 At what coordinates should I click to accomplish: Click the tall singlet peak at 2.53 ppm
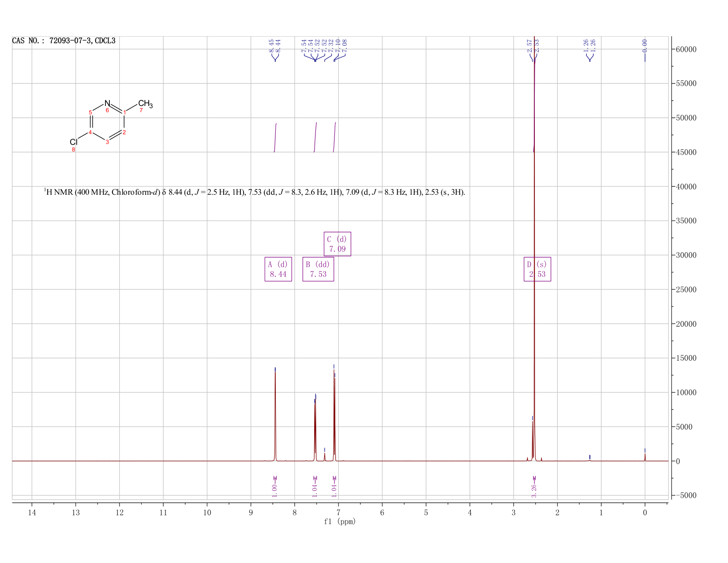[x=534, y=247]
